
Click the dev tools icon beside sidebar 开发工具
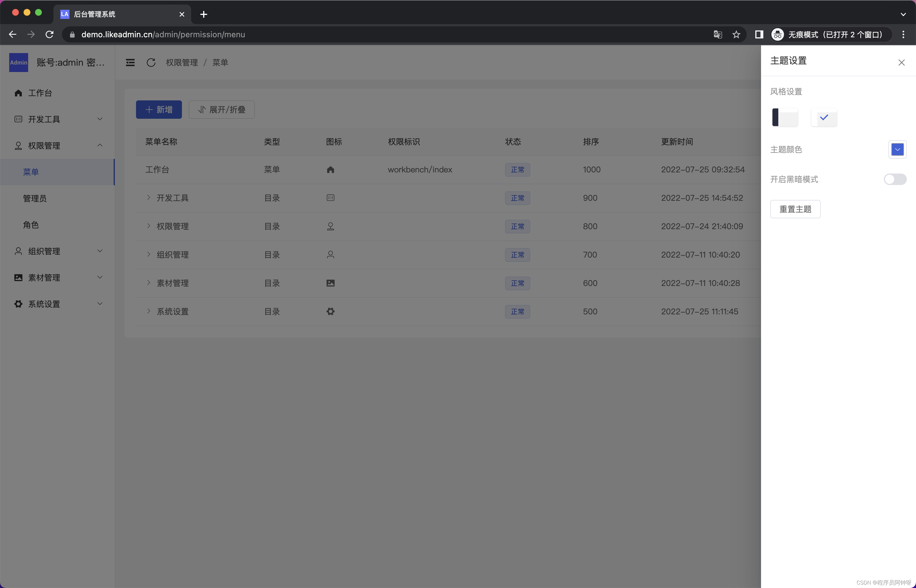tap(18, 119)
